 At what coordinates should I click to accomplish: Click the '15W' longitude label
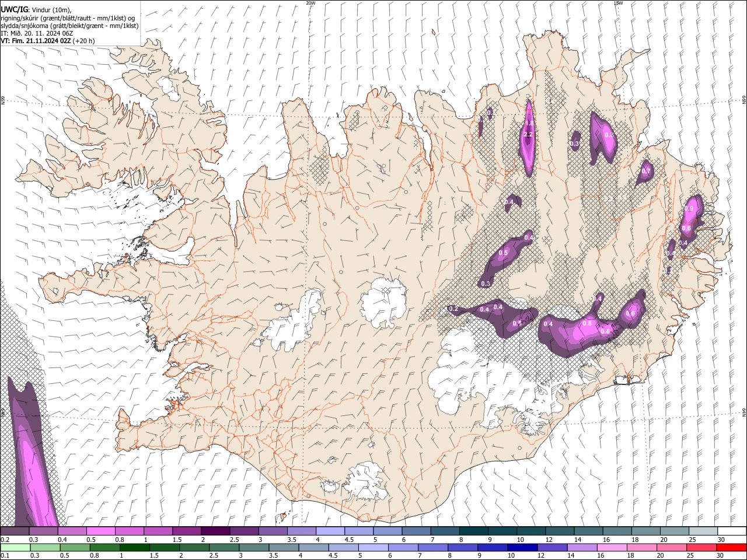click(618, 3)
